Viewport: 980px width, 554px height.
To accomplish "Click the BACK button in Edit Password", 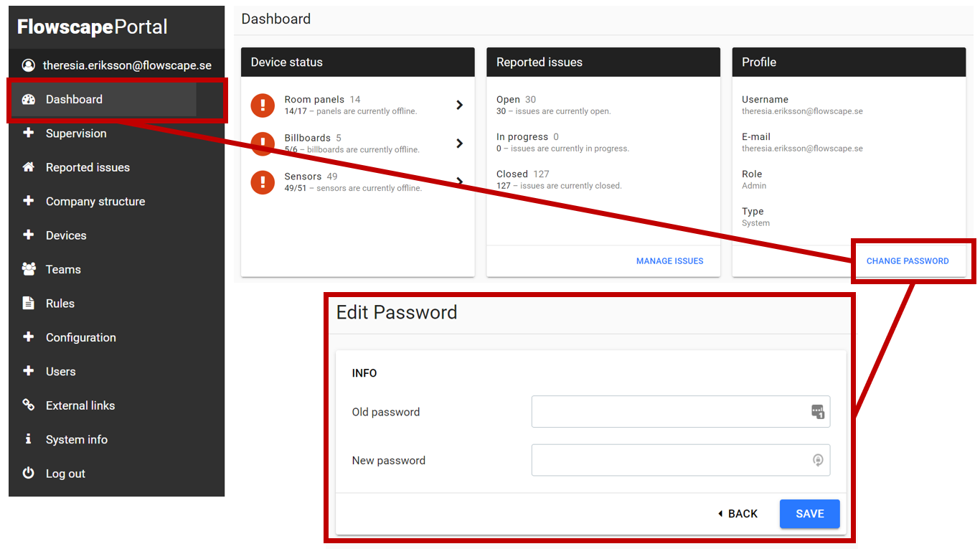I will coord(738,514).
